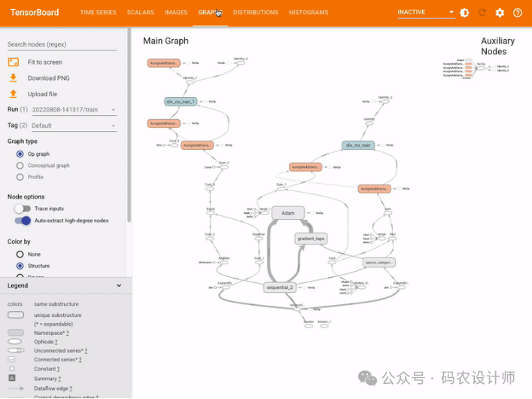Open the IMAGES tab
Viewport: 532px width, 399px height.
(176, 13)
